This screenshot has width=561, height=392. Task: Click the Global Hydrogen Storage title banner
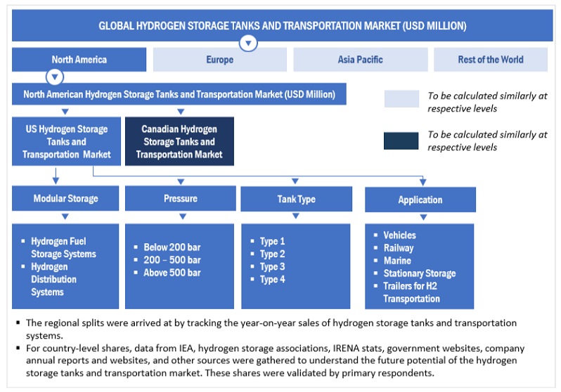281,26
